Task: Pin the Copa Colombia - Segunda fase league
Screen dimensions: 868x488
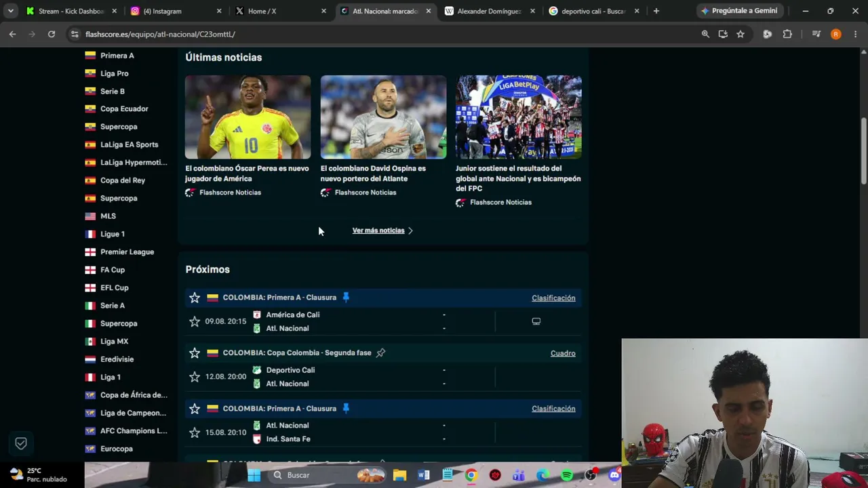Action: click(x=380, y=352)
